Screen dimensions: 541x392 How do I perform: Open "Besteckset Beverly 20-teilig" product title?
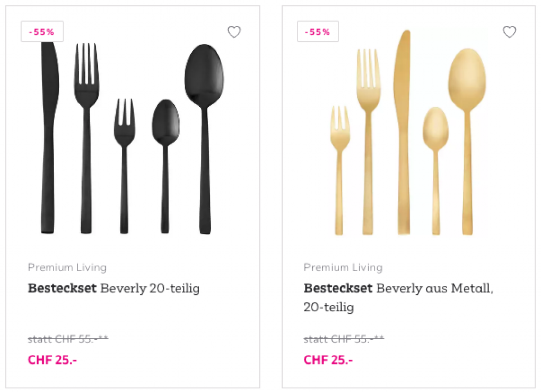pos(114,288)
